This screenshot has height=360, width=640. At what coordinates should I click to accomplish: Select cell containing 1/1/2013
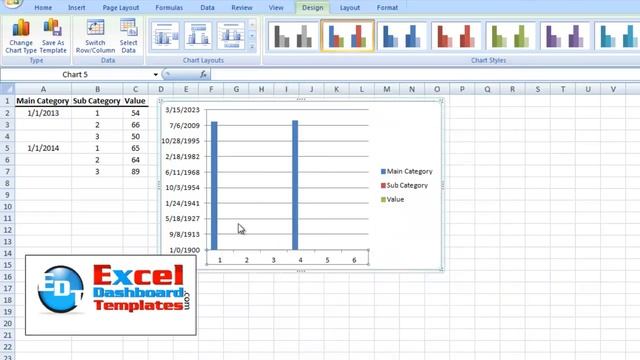(x=43, y=113)
